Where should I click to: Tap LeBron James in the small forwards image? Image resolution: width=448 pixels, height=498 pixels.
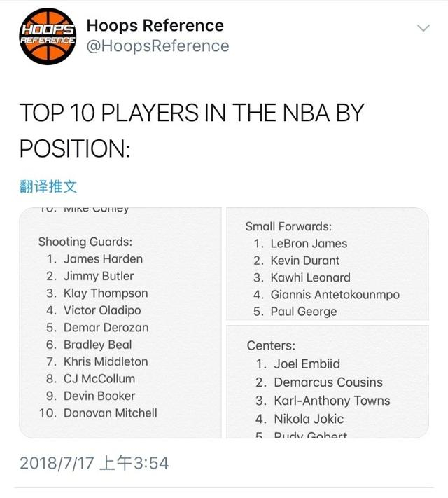click(309, 244)
